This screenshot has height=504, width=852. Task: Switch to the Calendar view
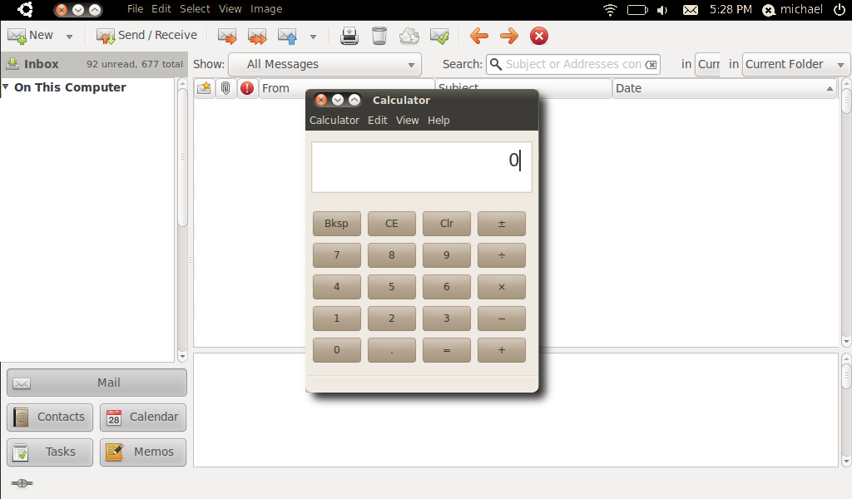[x=143, y=418]
